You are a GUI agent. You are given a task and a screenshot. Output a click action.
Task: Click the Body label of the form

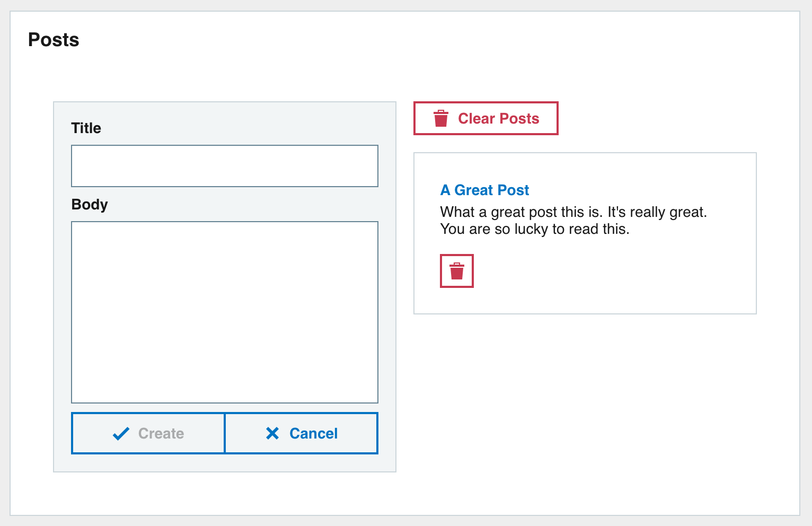point(89,204)
